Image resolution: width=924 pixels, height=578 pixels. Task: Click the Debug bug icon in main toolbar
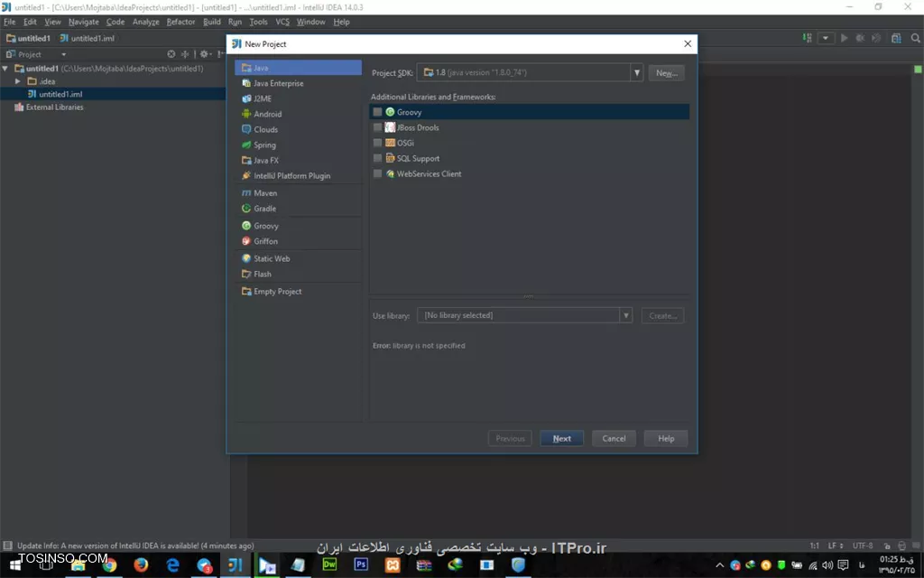coord(860,38)
